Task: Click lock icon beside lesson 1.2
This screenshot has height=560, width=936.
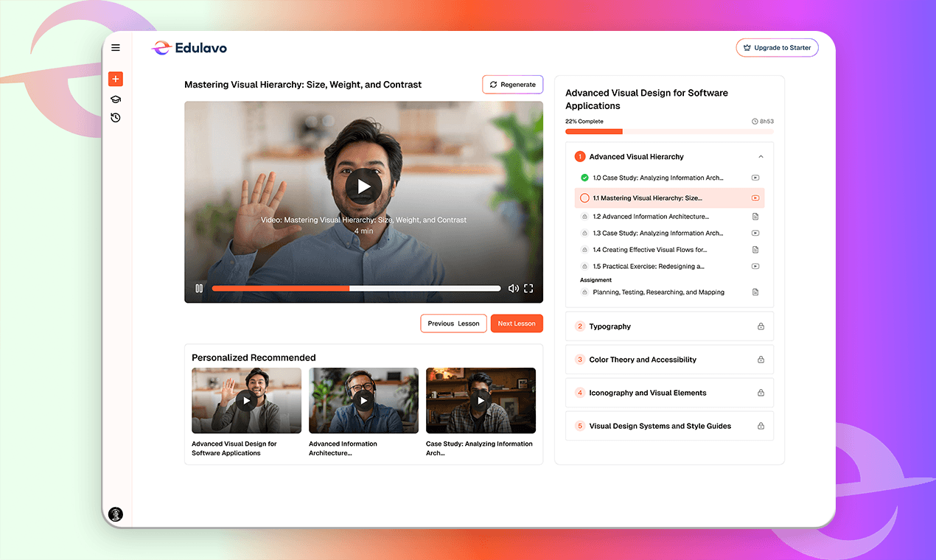Action: tap(584, 217)
